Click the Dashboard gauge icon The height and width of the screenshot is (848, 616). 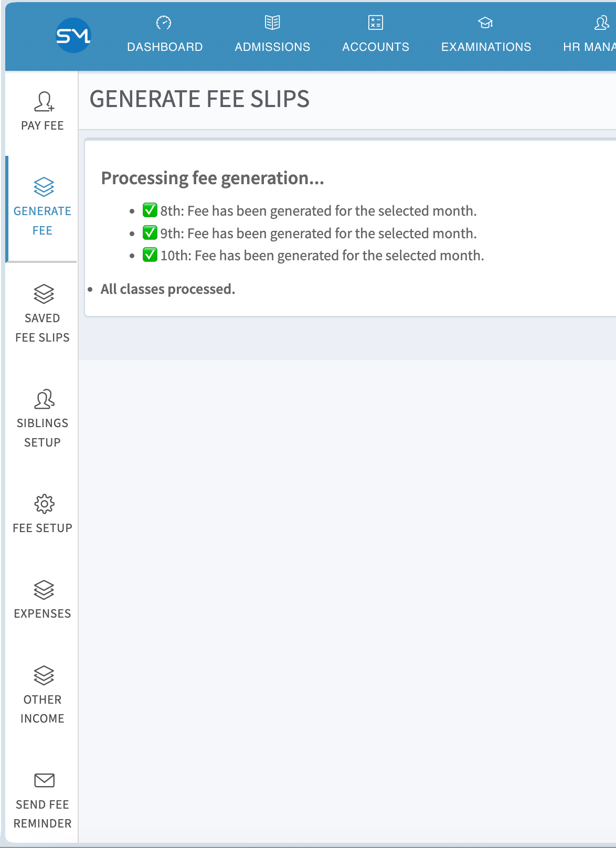coord(164,23)
